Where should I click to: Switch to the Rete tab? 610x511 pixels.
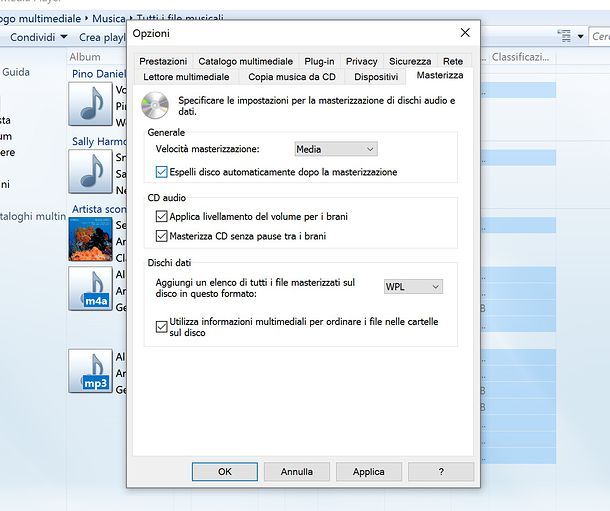click(x=453, y=61)
